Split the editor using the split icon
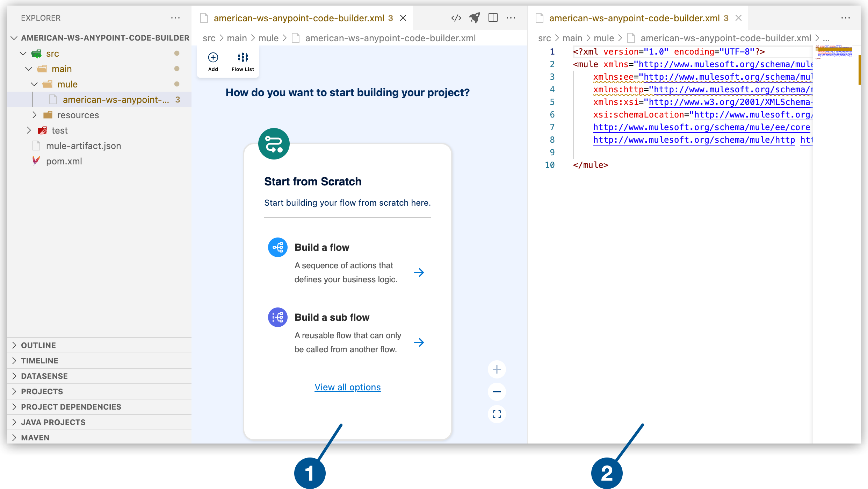Screen dimensions: 868x489 493,18
